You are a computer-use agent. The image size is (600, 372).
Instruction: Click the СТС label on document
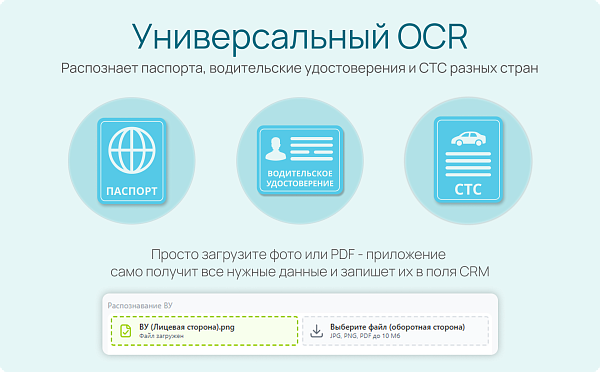[468, 189]
